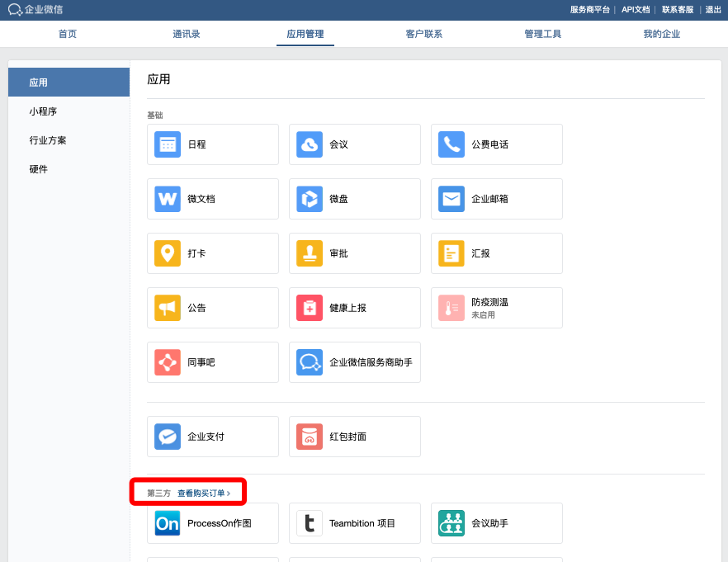Open the API文档 link
Screen dimensions: 728x562
coord(636,10)
